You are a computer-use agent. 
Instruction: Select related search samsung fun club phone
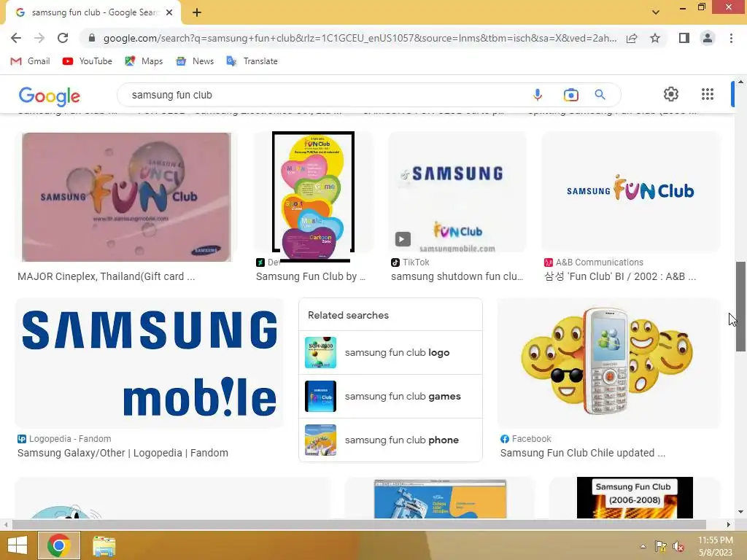point(391,440)
